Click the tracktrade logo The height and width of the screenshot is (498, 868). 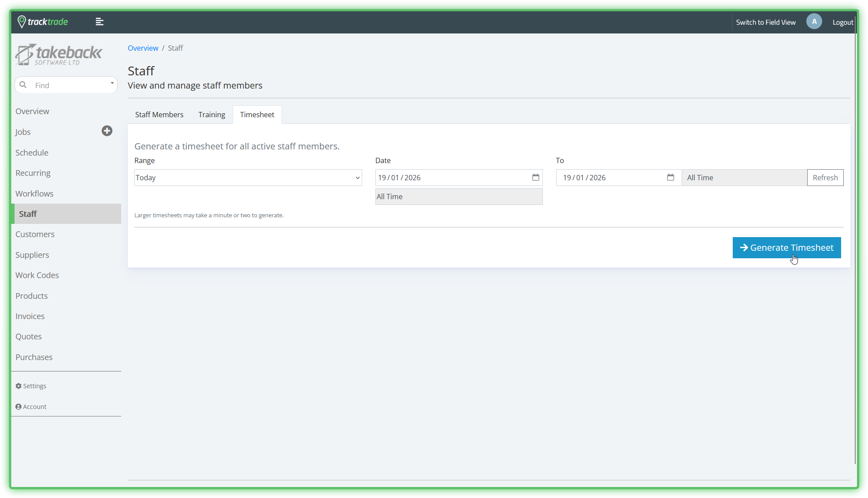click(x=43, y=22)
